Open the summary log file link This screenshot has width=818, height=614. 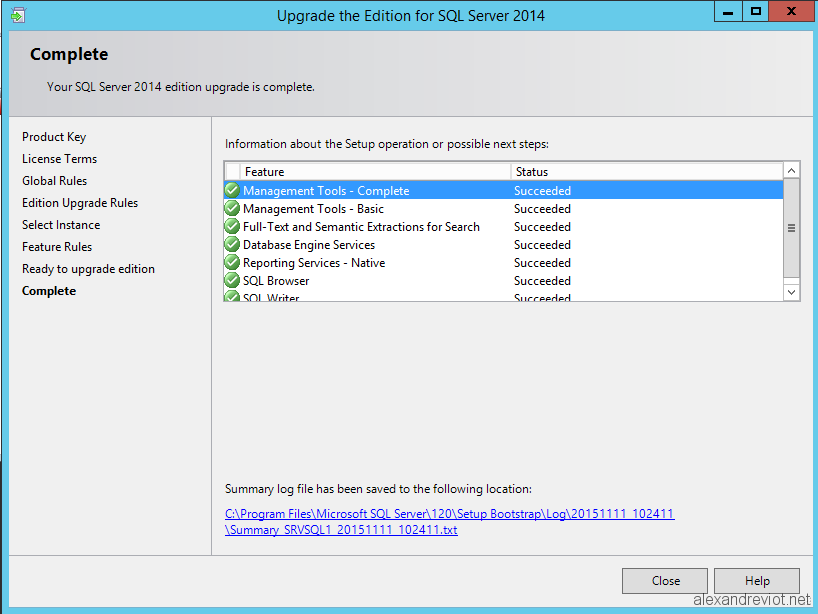coord(449,522)
